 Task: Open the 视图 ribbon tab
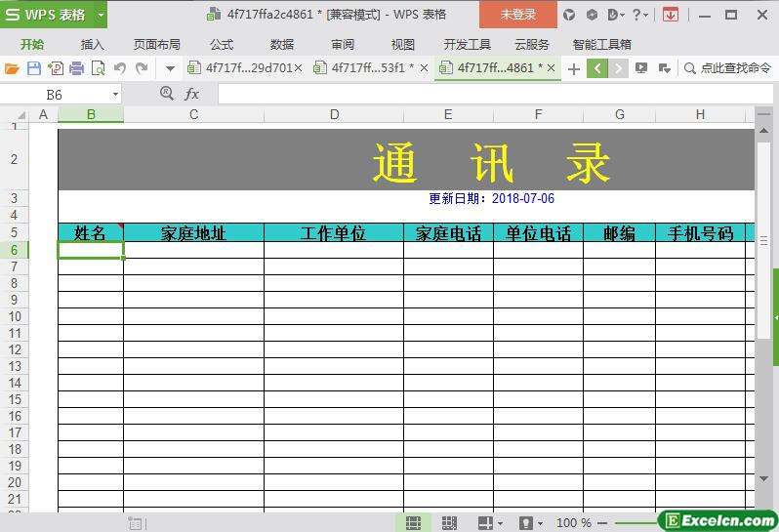403,44
